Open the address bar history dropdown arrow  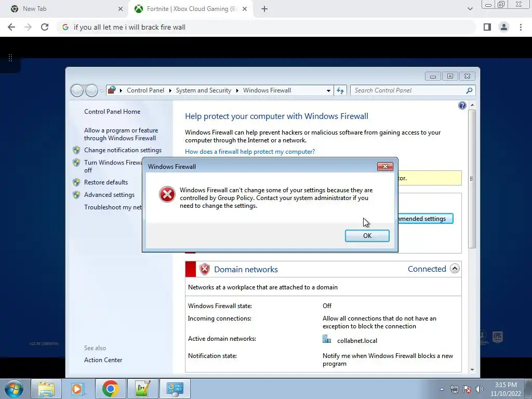click(328, 90)
